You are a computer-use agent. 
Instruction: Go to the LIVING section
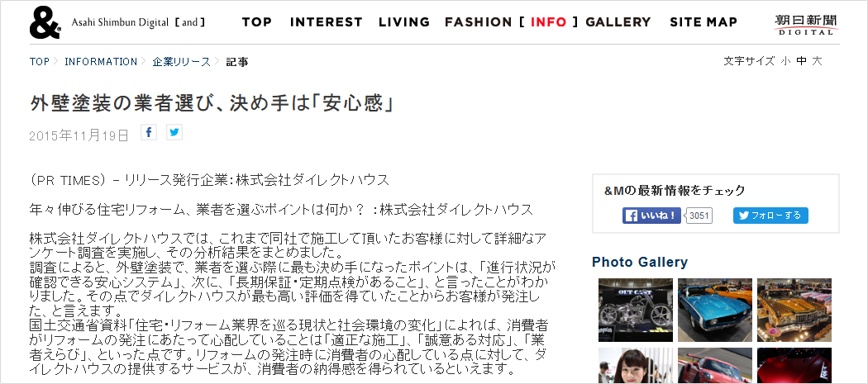404,22
